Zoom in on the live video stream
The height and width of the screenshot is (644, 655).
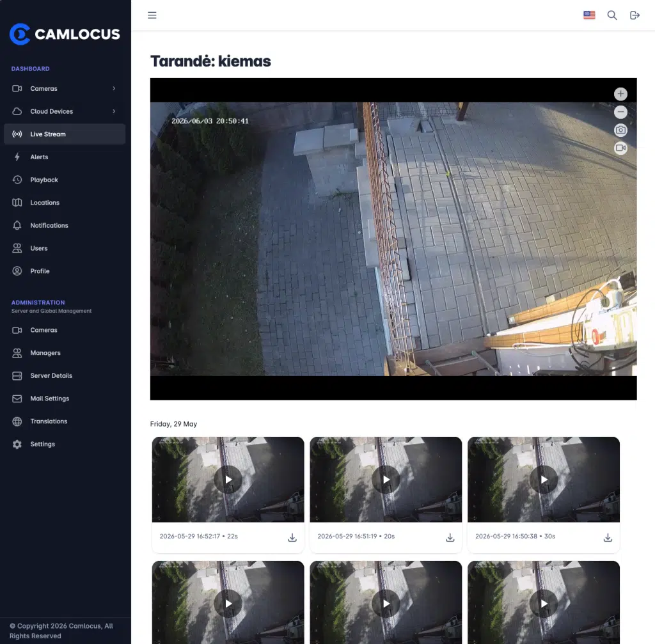(620, 94)
